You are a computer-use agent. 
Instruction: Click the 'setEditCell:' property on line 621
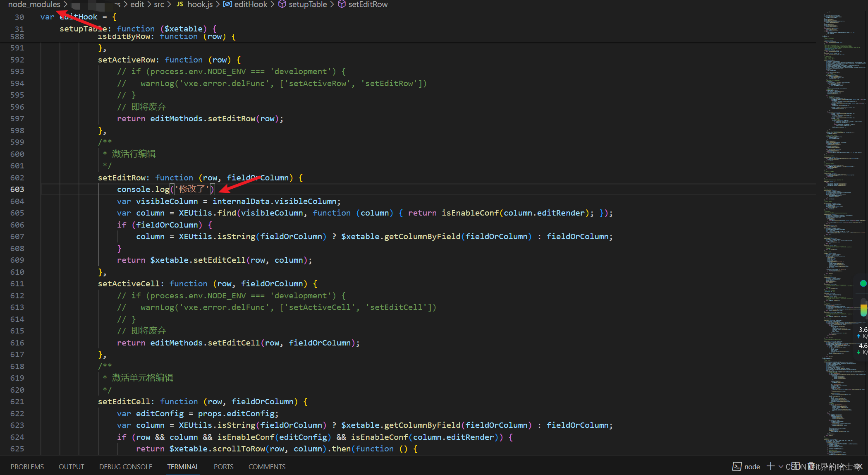126,401
